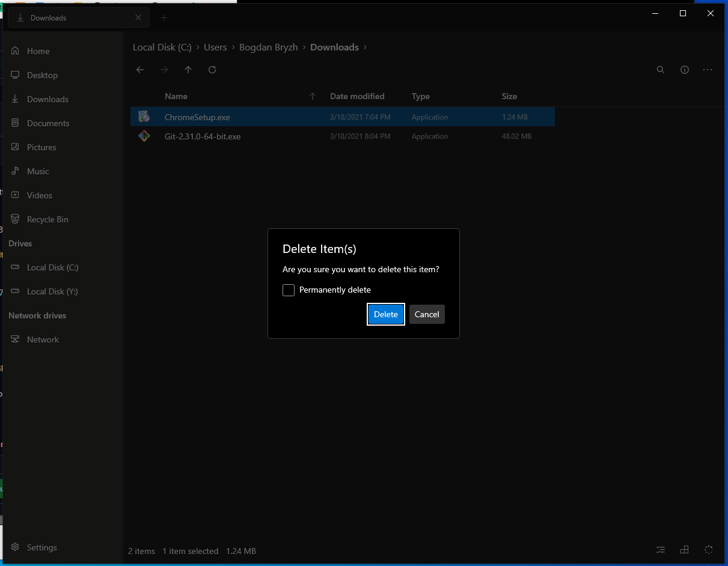Click the 48.02 MB size cell
The height and width of the screenshot is (566, 728).
pyautogui.click(x=517, y=136)
